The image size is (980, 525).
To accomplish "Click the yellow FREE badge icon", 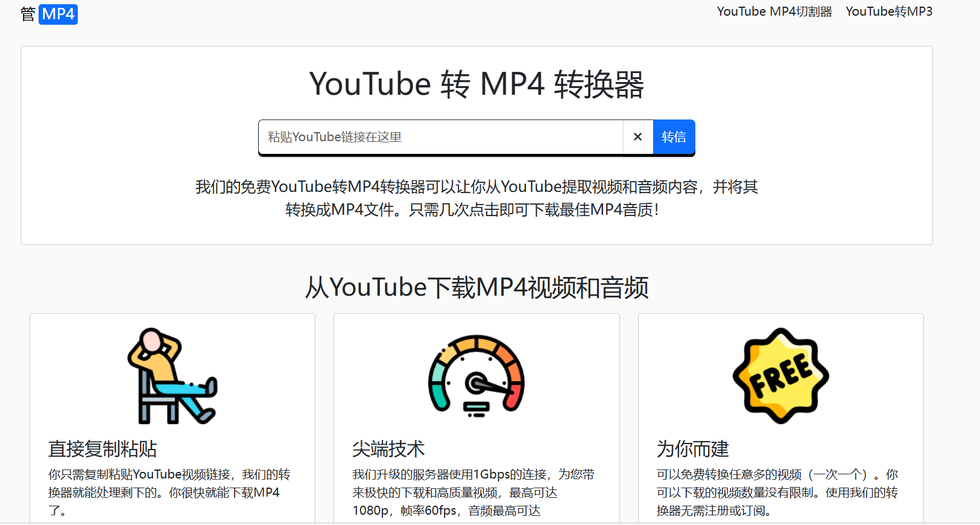I will point(781,376).
